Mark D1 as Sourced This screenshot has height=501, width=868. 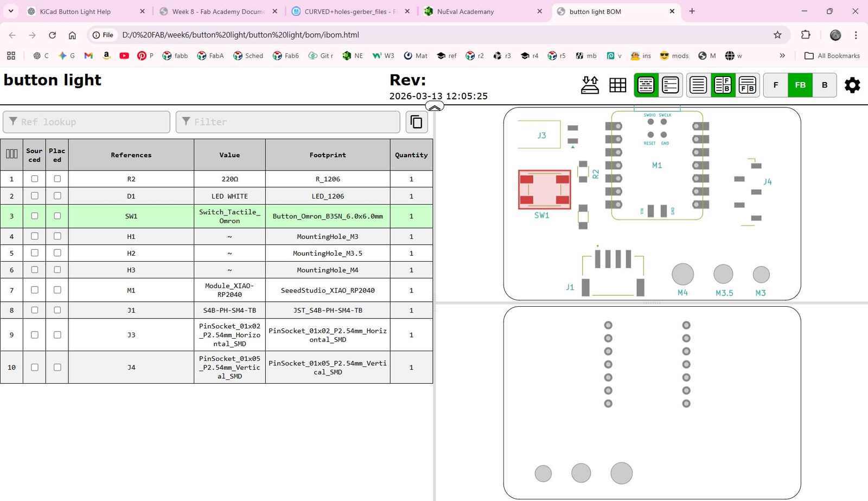pos(35,196)
